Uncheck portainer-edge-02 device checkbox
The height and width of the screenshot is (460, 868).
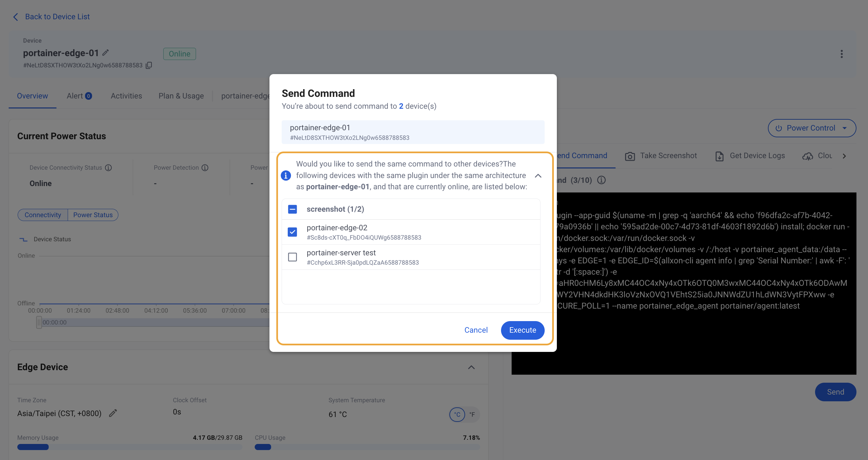point(293,232)
